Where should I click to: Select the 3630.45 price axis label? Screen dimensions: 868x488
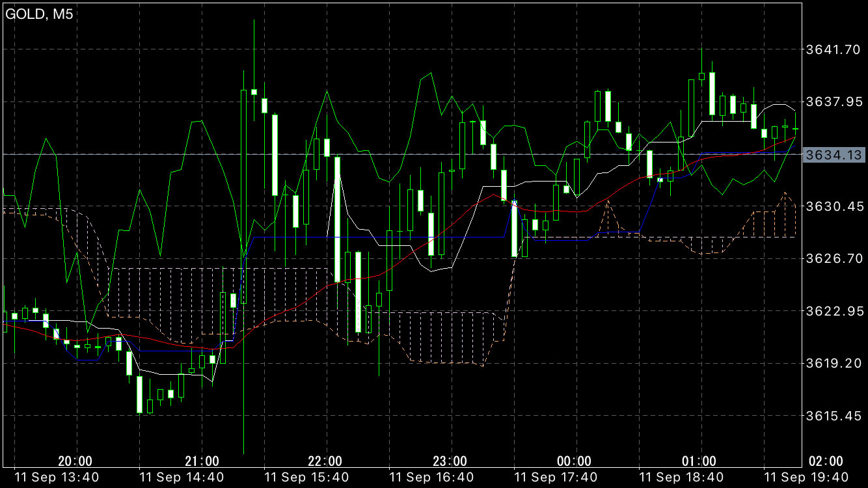click(x=834, y=206)
